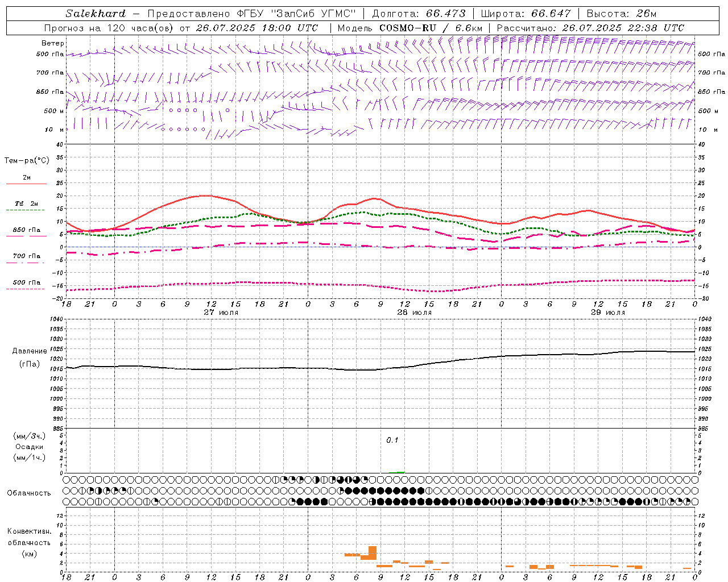This screenshot has width=728, height=582.
Task: Select the (мм/1ч.) precipitation unit label
Action: tap(30, 458)
